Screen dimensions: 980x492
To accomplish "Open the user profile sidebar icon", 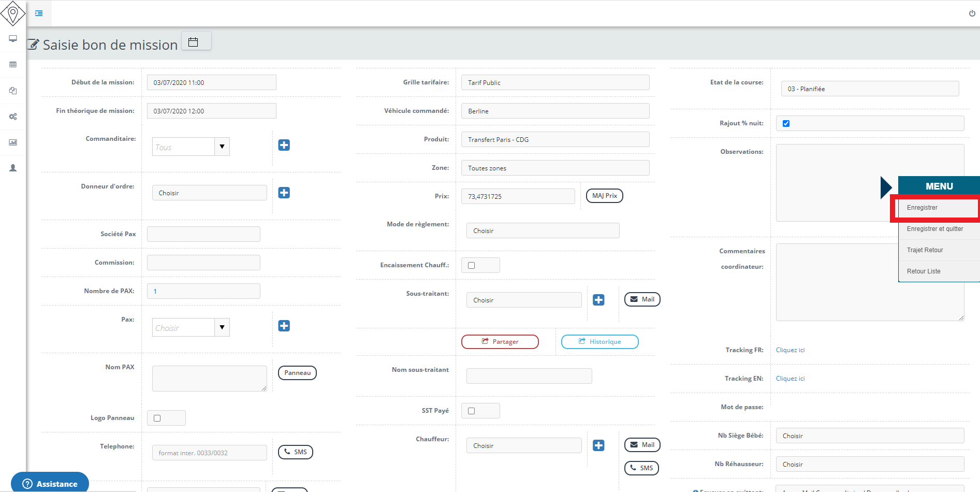I will (13, 168).
